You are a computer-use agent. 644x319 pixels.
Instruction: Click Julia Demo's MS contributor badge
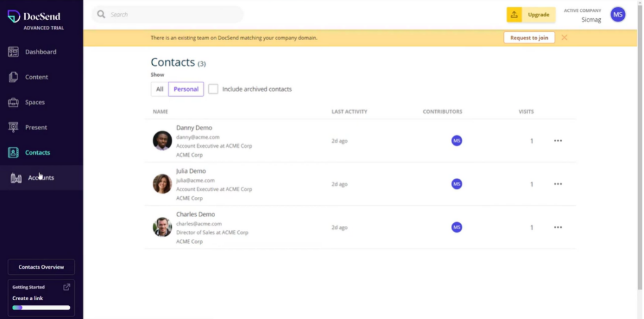457,184
